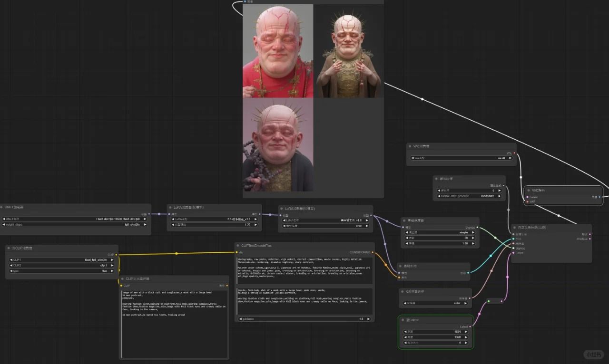Click the red VAE output socket on the VAE loader
Image resolution: width=609 pixels, height=364 pixels.
click(514, 153)
